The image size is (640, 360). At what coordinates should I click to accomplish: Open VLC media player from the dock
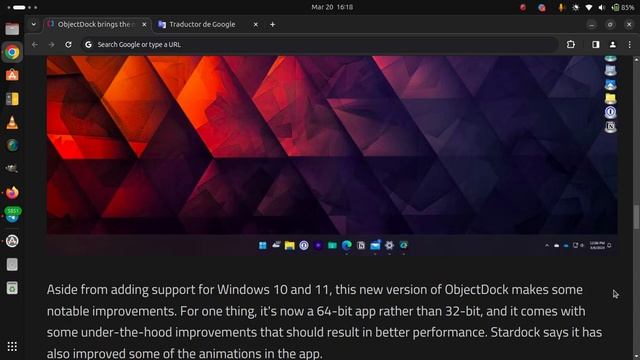12,122
